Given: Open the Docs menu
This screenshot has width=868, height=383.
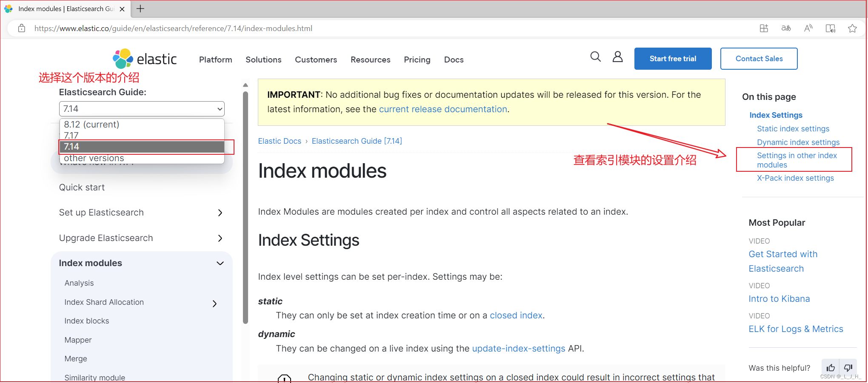Looking at the screenshot, I should pyautogui.click(x=454, y=60).
